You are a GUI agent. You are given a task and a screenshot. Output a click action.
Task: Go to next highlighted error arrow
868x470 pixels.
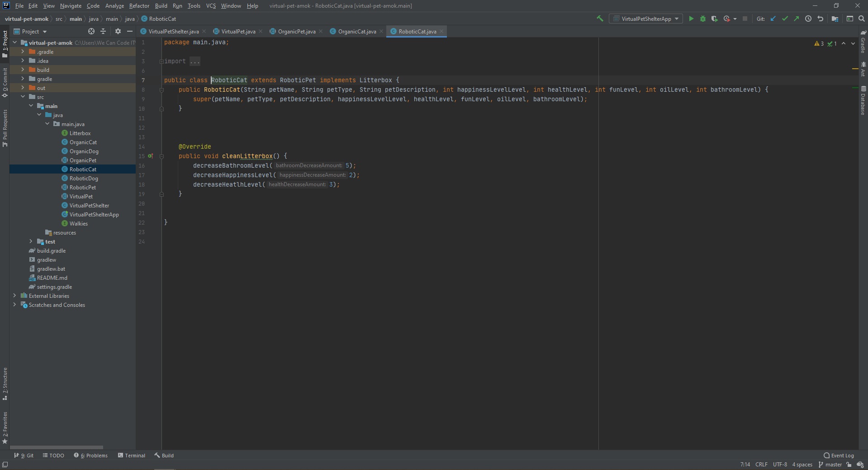(853, 43)
